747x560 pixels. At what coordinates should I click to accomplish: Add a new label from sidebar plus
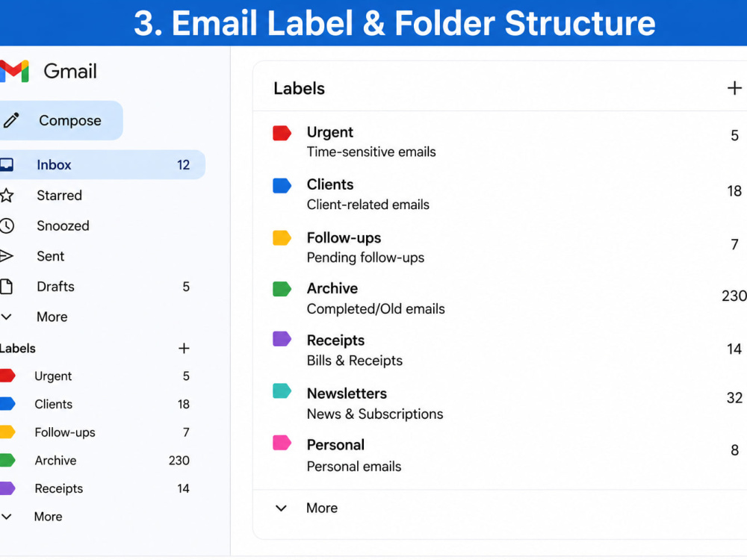[x=184, y=349]
